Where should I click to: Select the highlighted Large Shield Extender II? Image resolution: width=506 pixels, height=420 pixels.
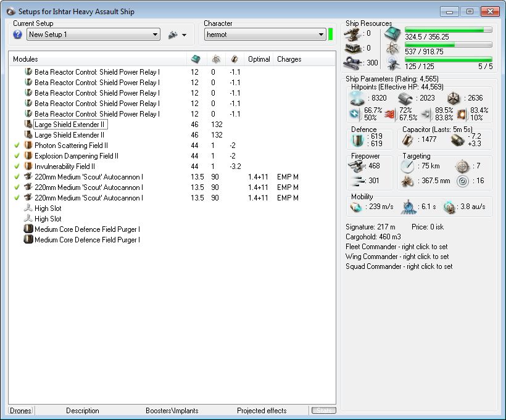pos(172,125)
